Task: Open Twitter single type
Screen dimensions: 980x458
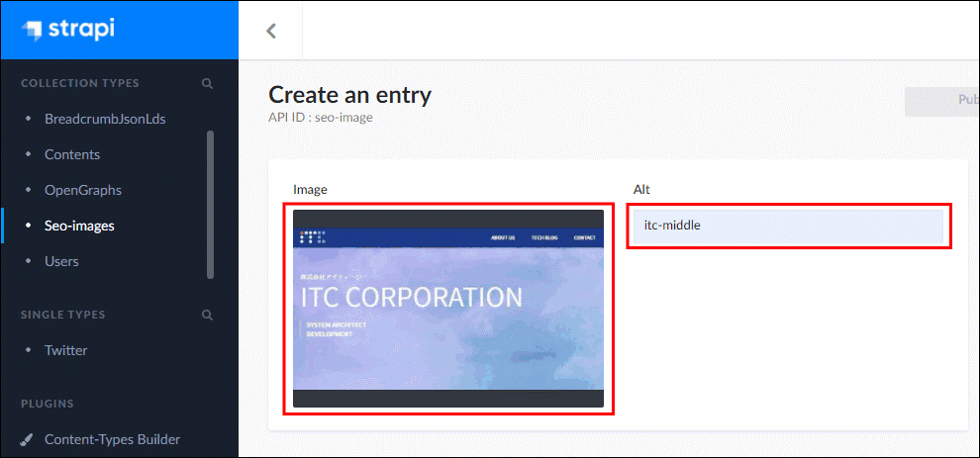Action: 65,350
